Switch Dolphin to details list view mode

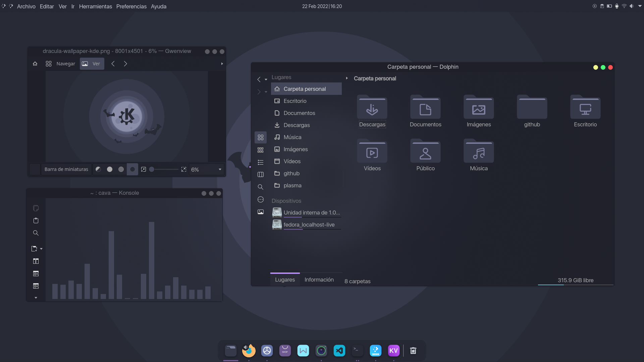point(261,162)
